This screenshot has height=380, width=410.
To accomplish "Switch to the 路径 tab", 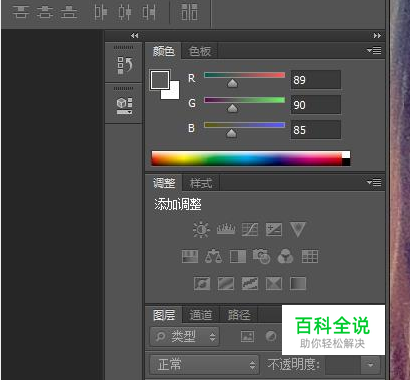I will pos(239,315).
